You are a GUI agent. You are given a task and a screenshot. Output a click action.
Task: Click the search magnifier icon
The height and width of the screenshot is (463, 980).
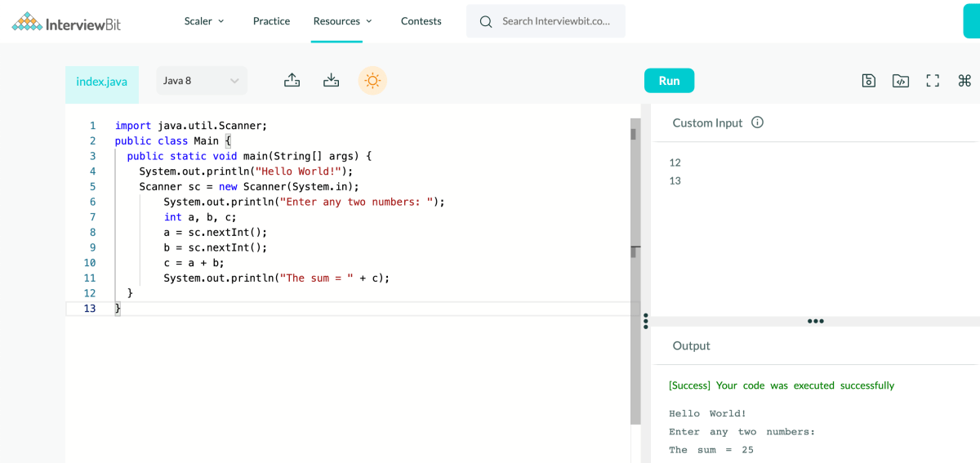point(486,21)
